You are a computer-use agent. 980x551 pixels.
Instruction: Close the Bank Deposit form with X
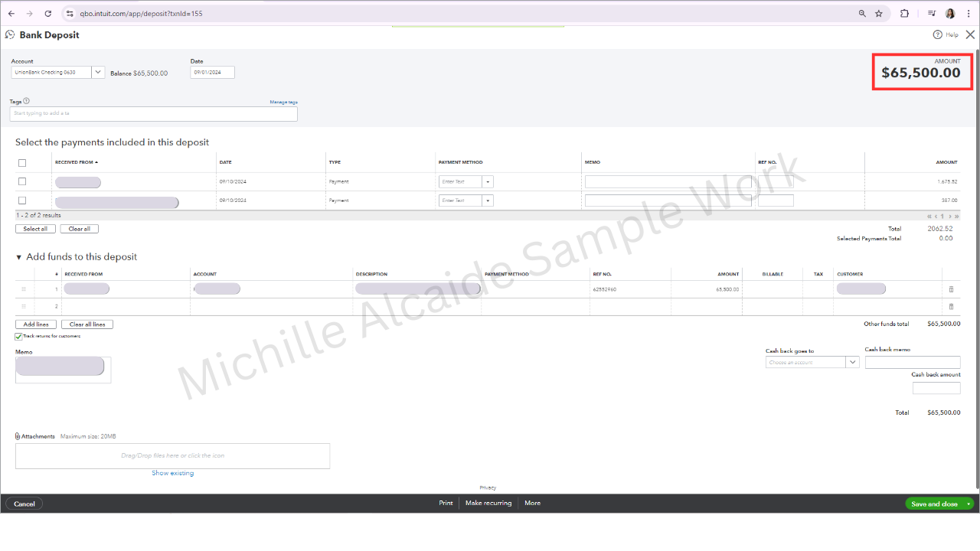coord(970,34)
